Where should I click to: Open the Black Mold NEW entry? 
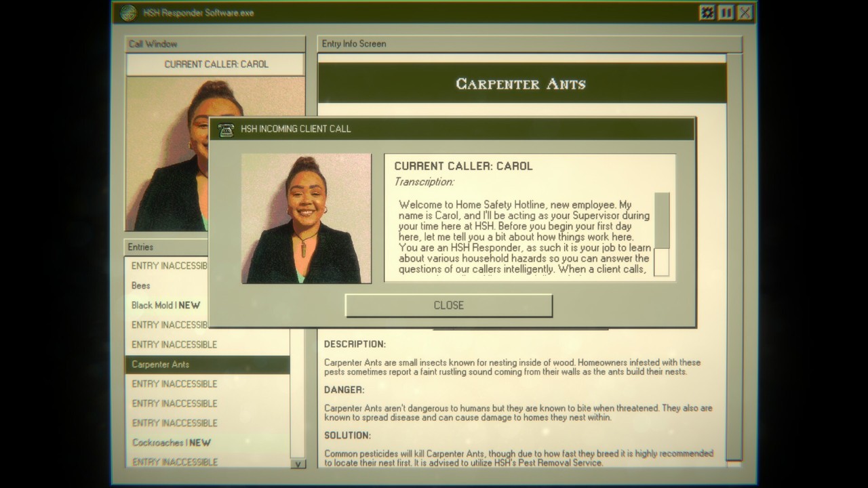[x=166, y=305]
